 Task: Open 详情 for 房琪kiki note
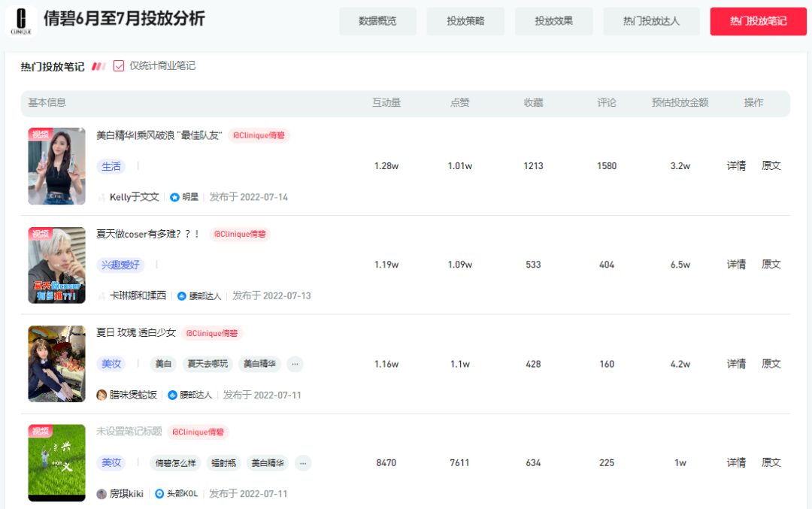pos(736,462)
